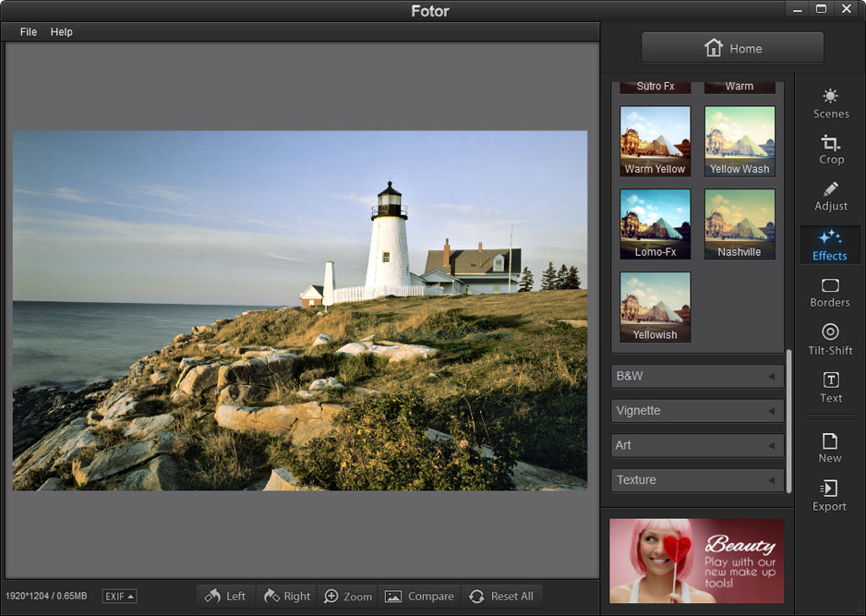Return to the Home screen
Screen dimensions: 866x616
[732, 47]
